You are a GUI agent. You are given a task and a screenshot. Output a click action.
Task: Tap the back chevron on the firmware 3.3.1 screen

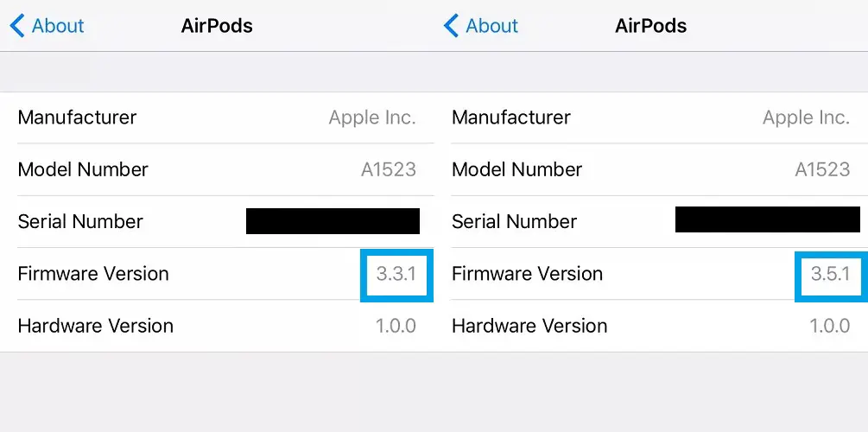[17, 26]
